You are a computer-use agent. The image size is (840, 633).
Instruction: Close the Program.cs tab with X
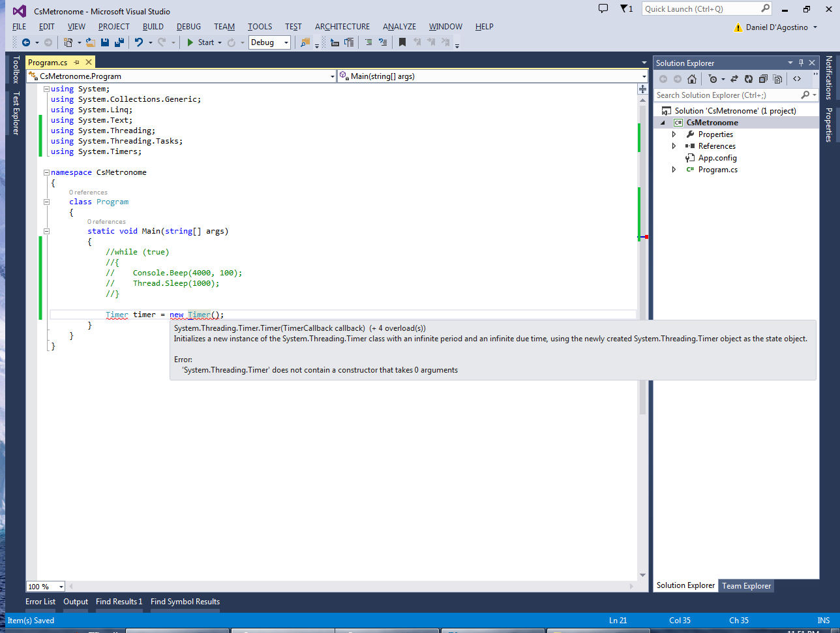(x=88, y=63)
